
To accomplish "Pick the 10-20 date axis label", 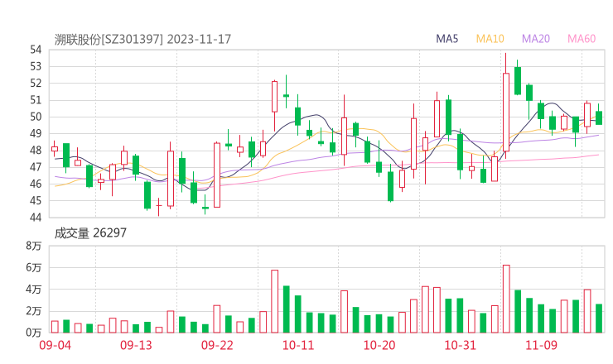I will (x=379, y=346).
